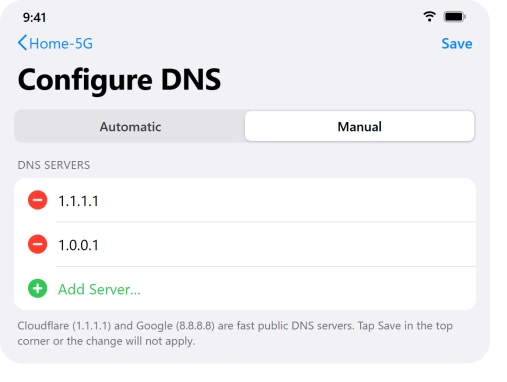The height and width of the screenshot is (382, 507).
Task: Tap the battery status icon
Action: (454, 16)
